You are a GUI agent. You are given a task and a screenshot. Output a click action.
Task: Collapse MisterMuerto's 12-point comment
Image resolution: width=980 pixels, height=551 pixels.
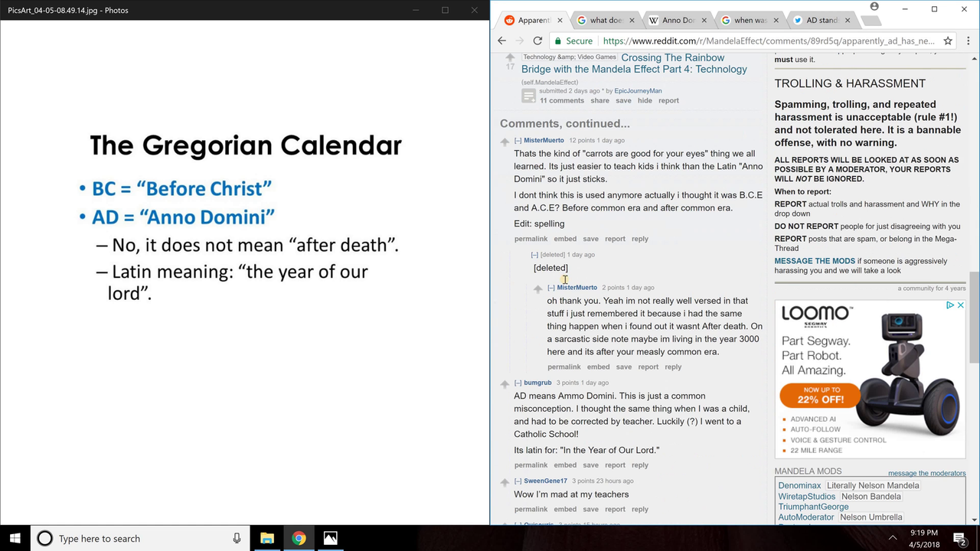[x=518, y=141]
